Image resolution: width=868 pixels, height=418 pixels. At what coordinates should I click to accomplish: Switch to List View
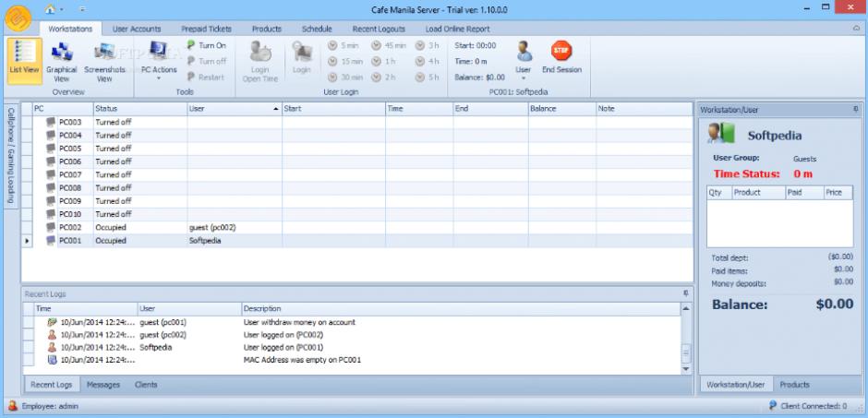coord(24,61)
